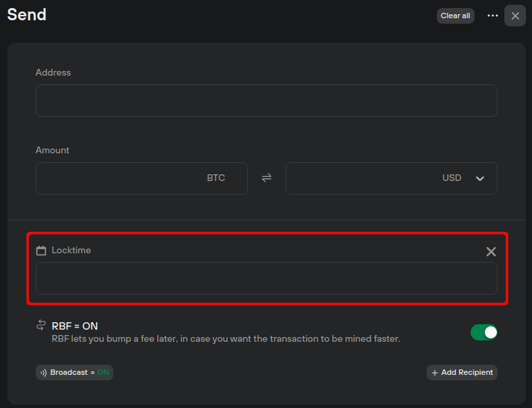Click the swap arrows between BTC and USD
Screen dimensions: 532x408
(x=267, y=178)
